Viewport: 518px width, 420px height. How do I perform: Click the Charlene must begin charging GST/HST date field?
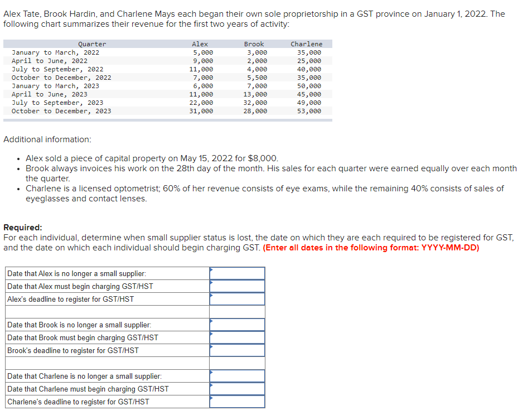(237, 389)
